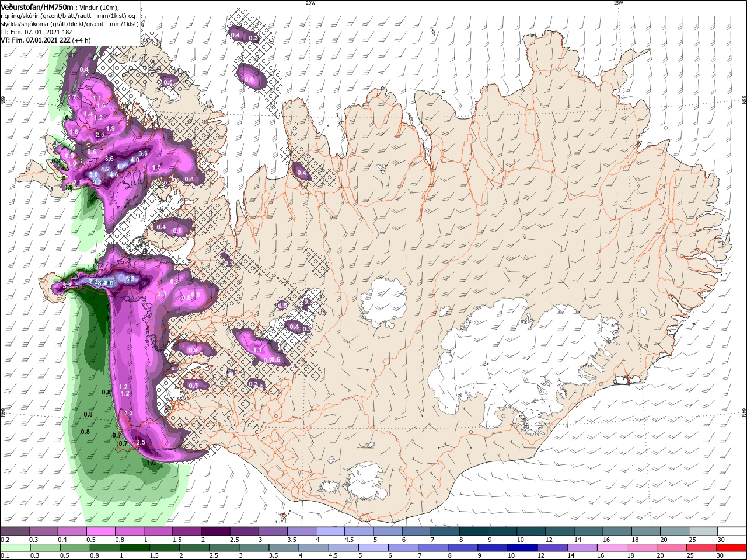Viewport: 747px width, 560px height.
Task: Click the 1.3 value near the southwest coast
Action: pos(128,413)
